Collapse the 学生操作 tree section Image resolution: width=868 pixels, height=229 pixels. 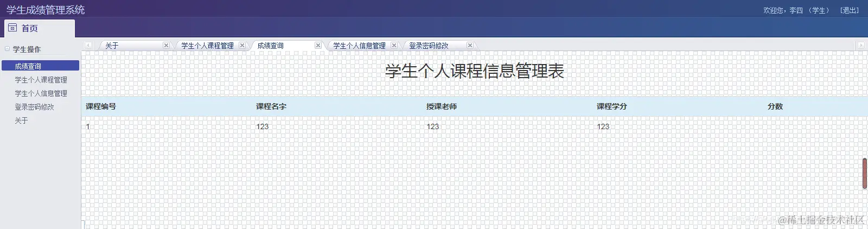click(7, 49)
